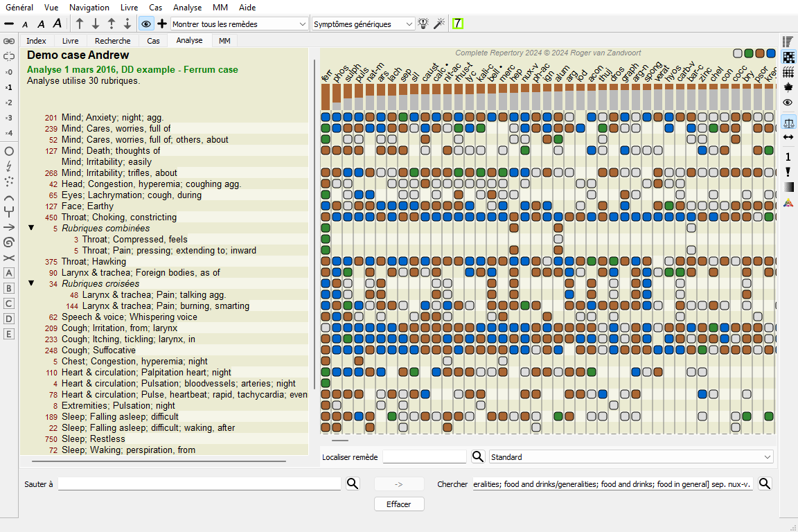Click the Effacer button
Image resolution: width=798 pixels, height=532 pixels.
(399, 504)
